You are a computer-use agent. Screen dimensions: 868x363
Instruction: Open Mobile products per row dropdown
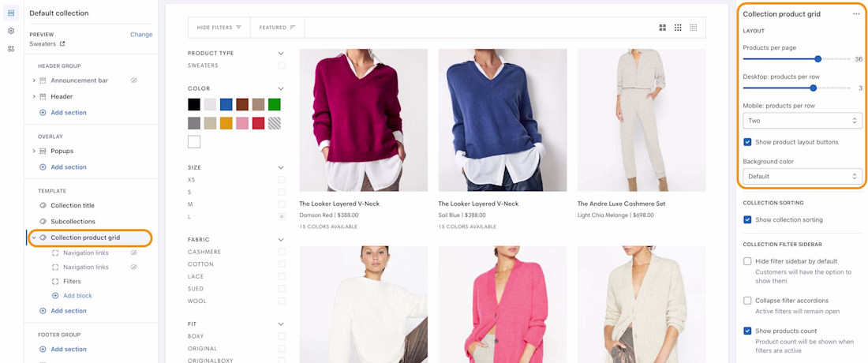point(803,120)
